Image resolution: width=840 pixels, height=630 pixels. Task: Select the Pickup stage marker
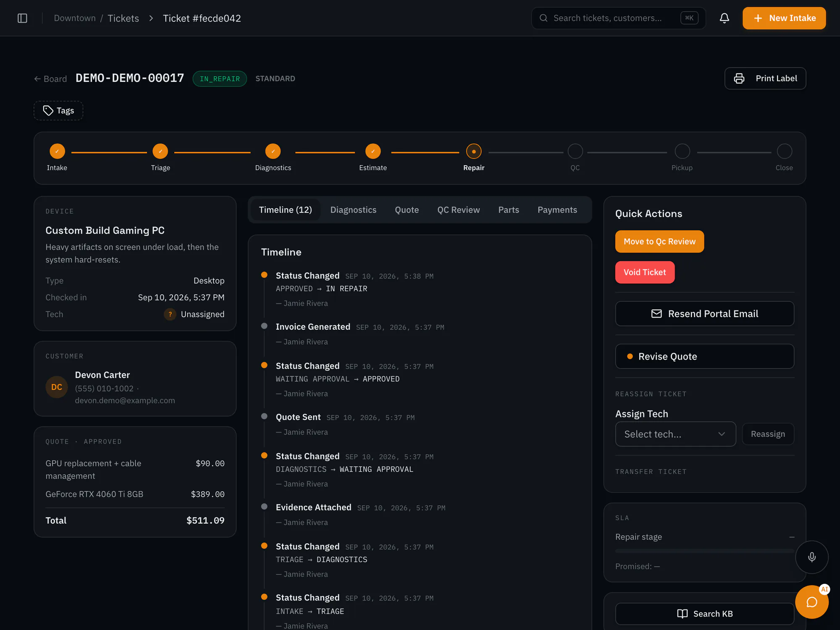click(682, 151)
